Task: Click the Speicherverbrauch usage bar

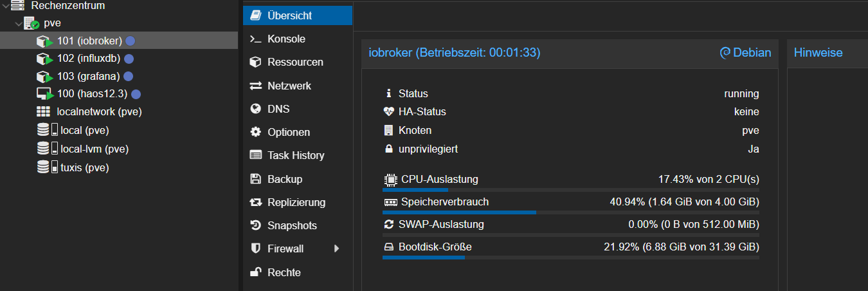Action: tap(570, 212)
